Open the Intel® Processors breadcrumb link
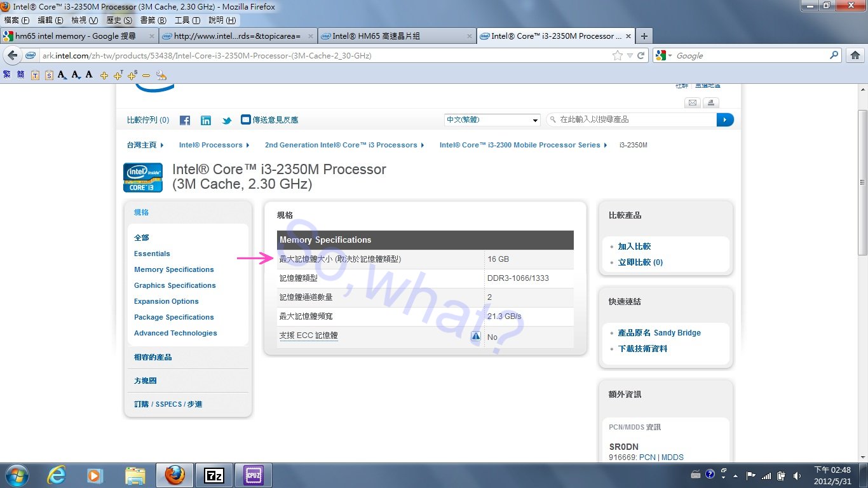The width and height of the screenshot is (868, 488). click(211, 145)
